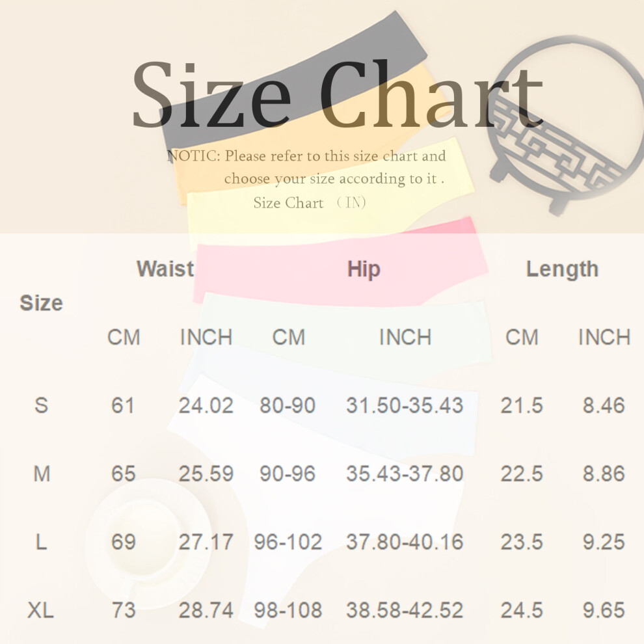Click the gray underwear in the background
The width and height of the screenshot is (644, 644).
[x=293, y=82]
